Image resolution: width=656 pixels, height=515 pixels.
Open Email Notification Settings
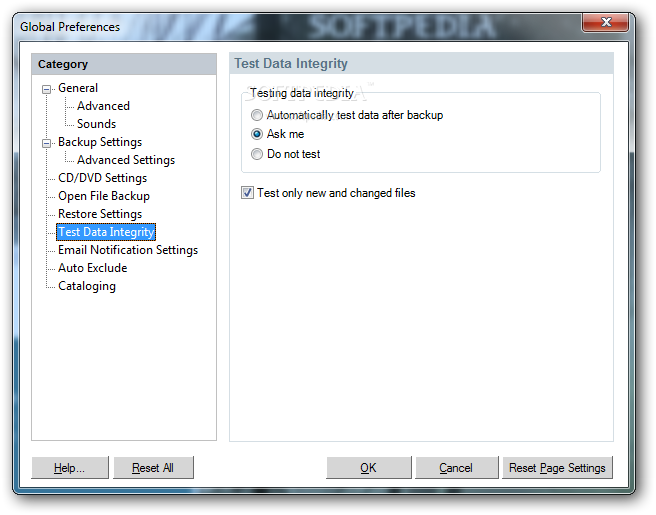(128, 250)
